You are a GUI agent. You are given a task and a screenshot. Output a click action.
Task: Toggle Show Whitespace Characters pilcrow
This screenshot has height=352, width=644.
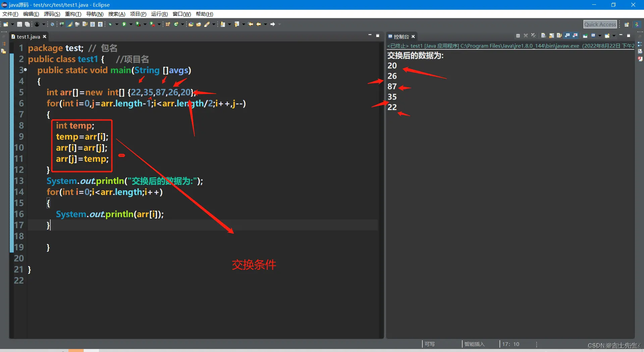pos(100,24)
